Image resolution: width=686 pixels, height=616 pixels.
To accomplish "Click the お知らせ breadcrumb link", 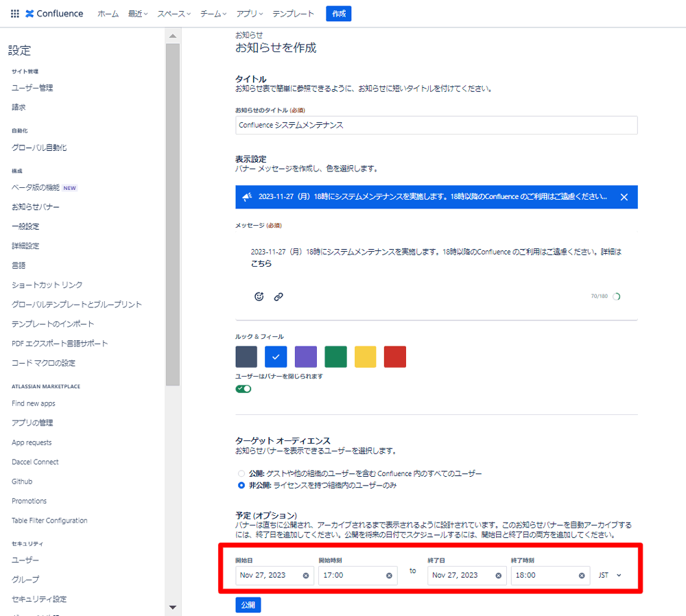I will (x=249, y=35).
